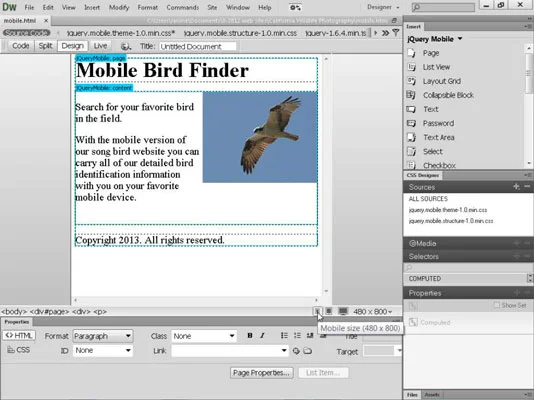Add a CSS source with plus icon
The image size is (534, 400).
[x=517, y=187]
